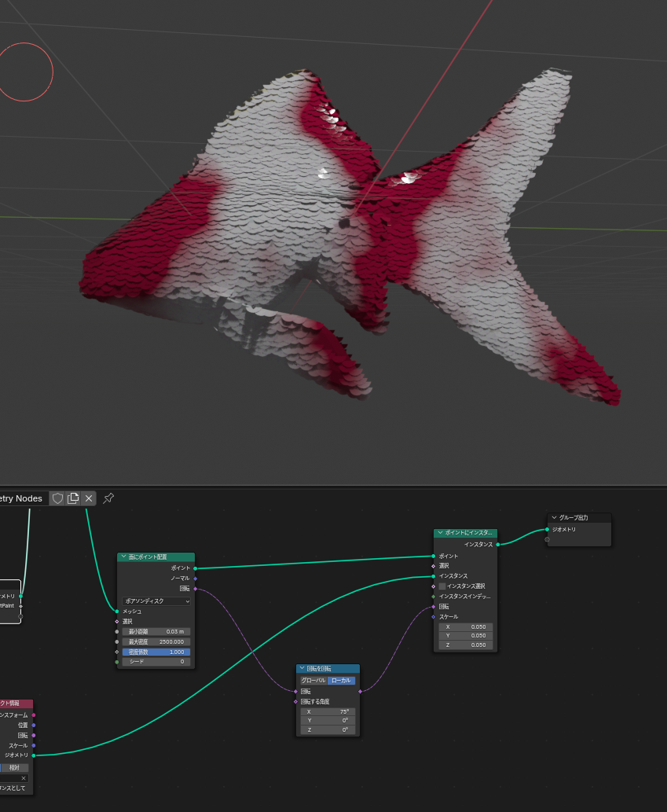Click the rotation X 75° field
The image size is (667, 812).
click(328, 712)
